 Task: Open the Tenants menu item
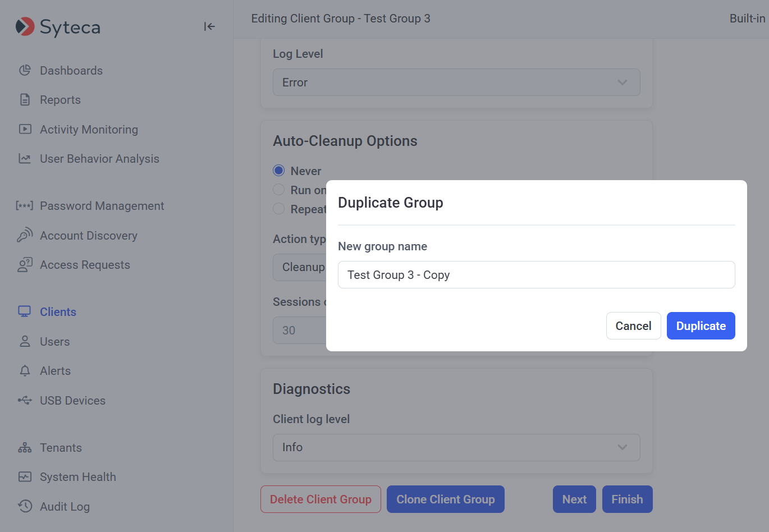pyautogui.click(x=61, y=448)
